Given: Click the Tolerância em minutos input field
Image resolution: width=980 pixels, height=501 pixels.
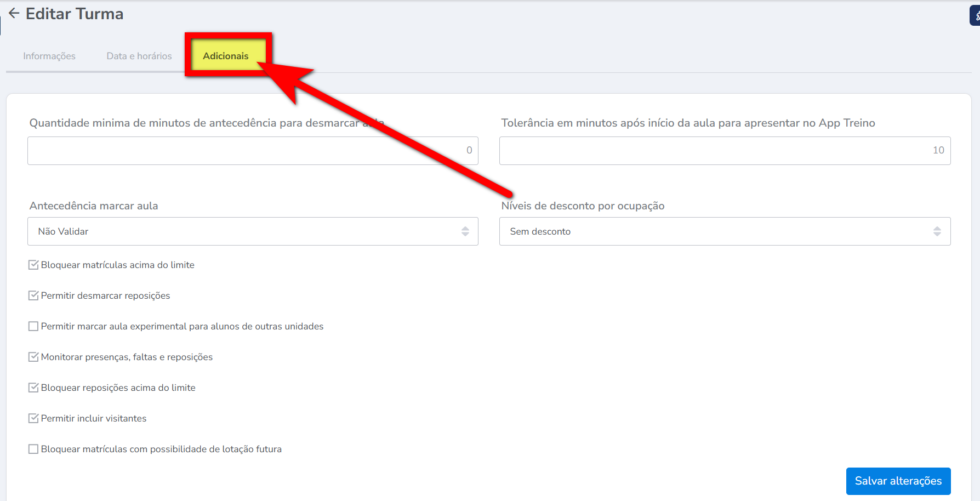Looking at the screenshot, I should (x=724, y=151).
